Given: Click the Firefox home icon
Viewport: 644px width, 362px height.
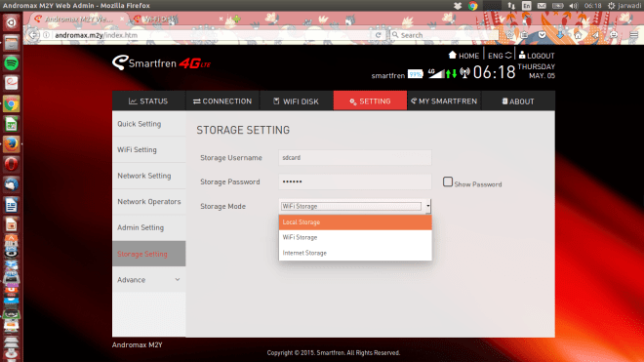Looking at the screenshot, I should tap(578, 35).
